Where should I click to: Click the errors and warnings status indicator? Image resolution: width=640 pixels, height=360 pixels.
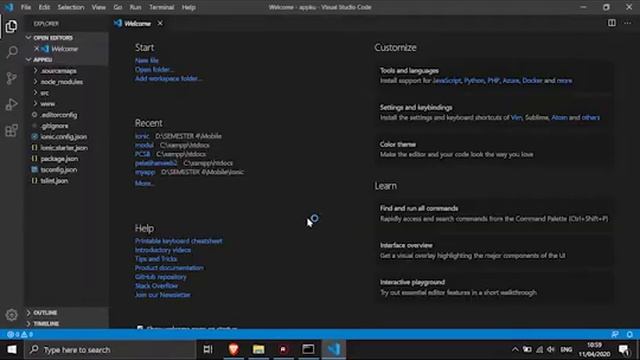pyautogui.click(x=20, y=334)
